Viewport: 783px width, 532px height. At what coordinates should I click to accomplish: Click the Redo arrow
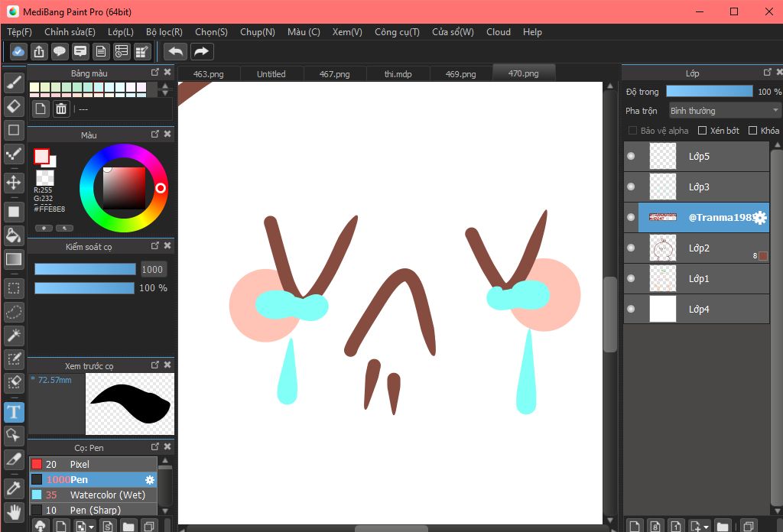[x=201, y=51]
